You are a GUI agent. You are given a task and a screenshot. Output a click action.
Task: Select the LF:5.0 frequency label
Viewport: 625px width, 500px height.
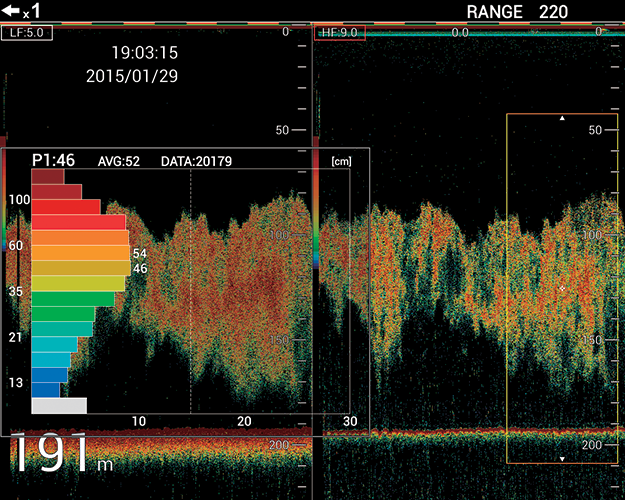26,32
